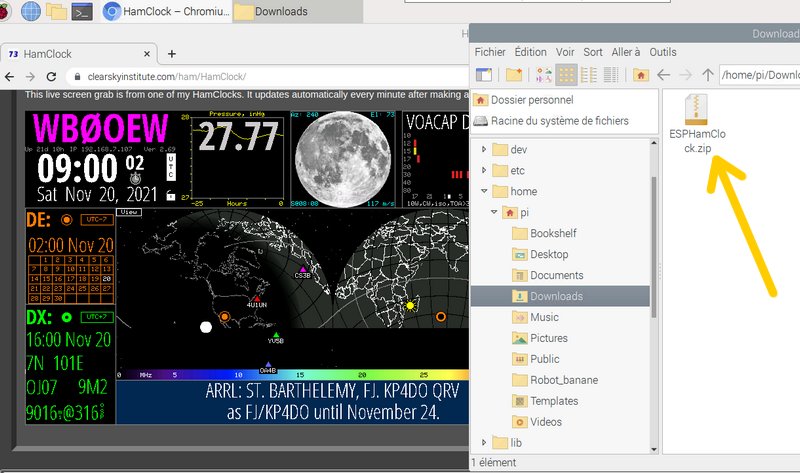Navigate back in file manager
This screenshot has width=800, height=473.
[x=663, y=75]
